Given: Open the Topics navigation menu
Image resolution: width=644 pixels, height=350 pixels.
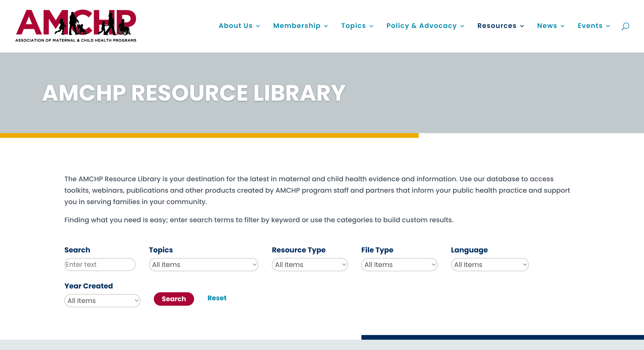Looking at the screenshot, I should point(357,26).
